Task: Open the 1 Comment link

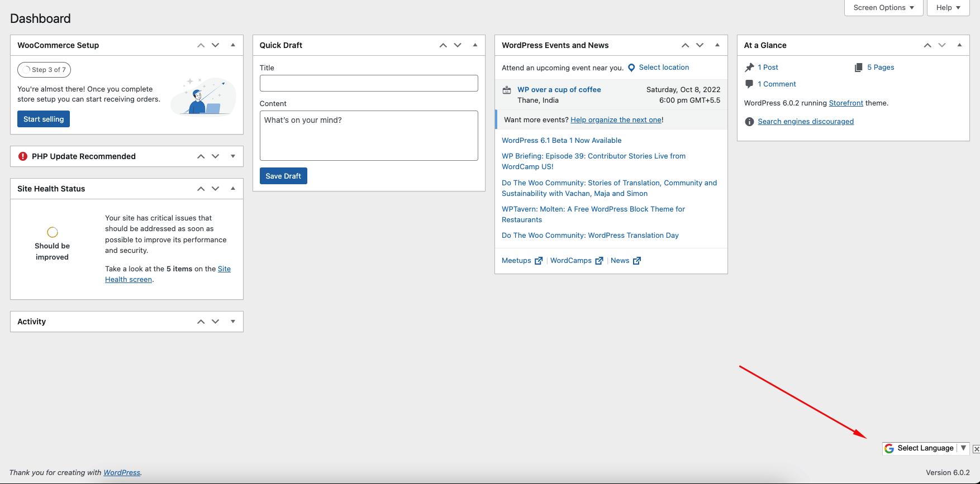Action: (x=777, y=84)
